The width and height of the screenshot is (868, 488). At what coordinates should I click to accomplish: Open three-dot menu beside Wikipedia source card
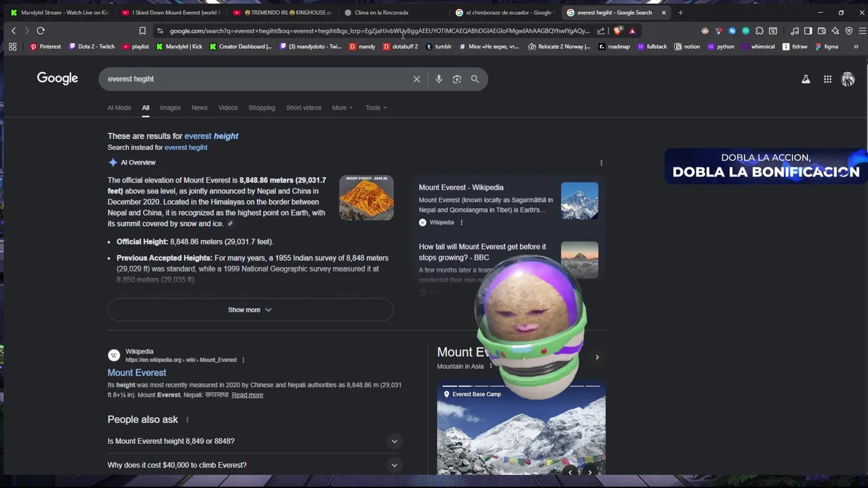coord(461,222)
